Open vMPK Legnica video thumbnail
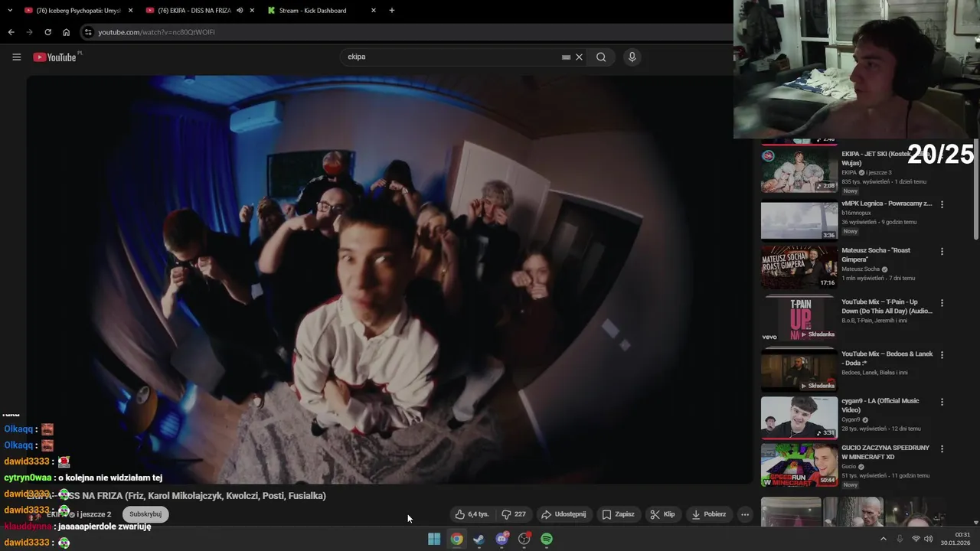980x551 pixels. click(x=799, y=220)
